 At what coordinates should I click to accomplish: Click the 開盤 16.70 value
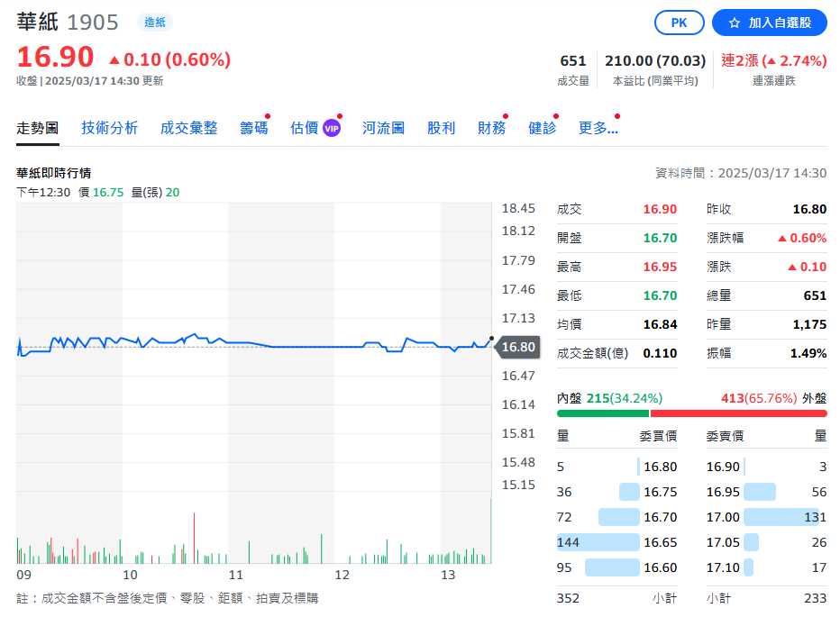660,238
